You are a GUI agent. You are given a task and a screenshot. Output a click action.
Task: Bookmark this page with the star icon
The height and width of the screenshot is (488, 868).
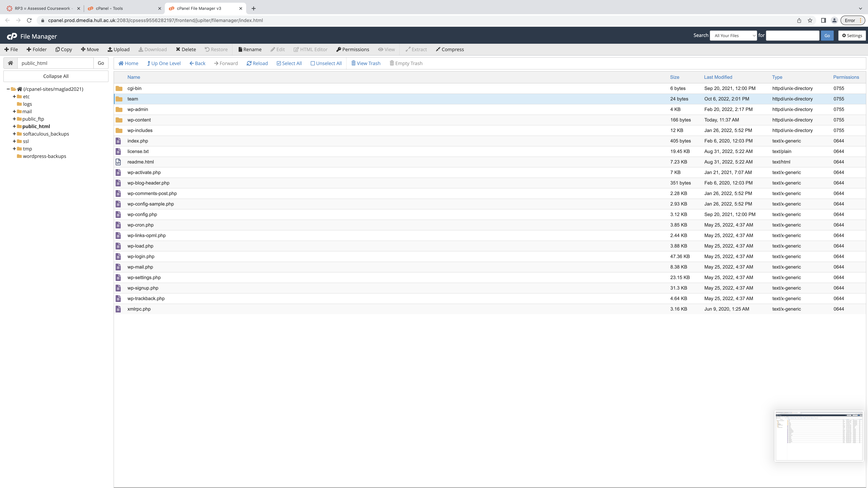810,20
